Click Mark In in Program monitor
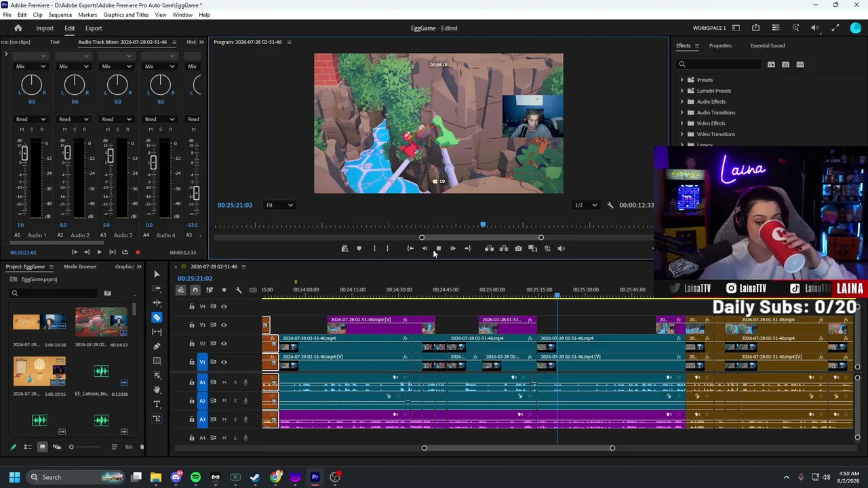This screenshot has height=488, width=868. 374,249
